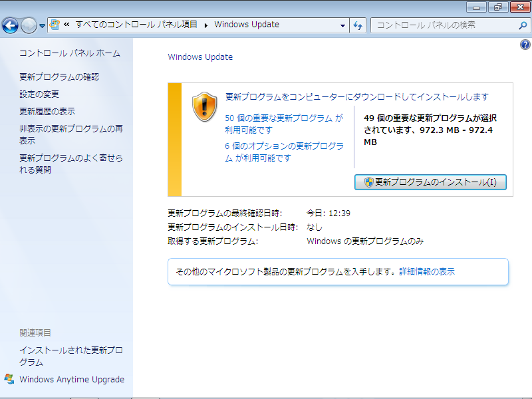Click the Back navigation arrow button
Image resolution: width=532 pixels, height=399 pixels.
tap(10, 25)
